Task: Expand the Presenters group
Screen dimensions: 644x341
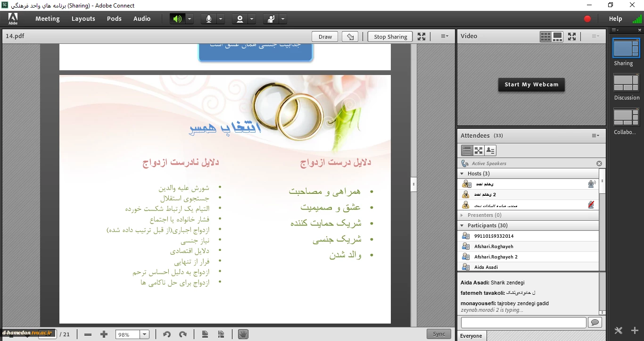Action: coord(462,215)
